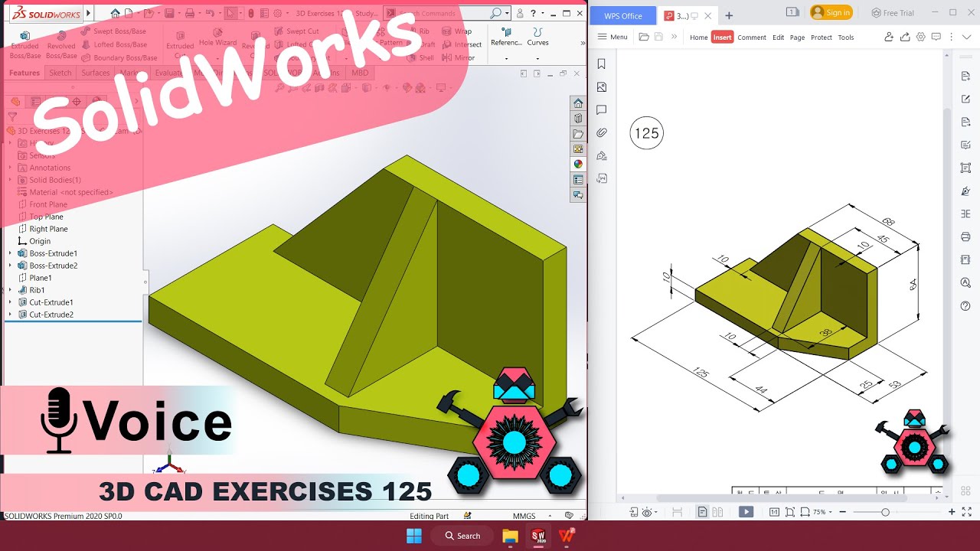Viewport: 980px width, 551px height.
Task: Click the WPS help question-mark sidebar icon
Action: pyautogui.click(x=965, y=306)
